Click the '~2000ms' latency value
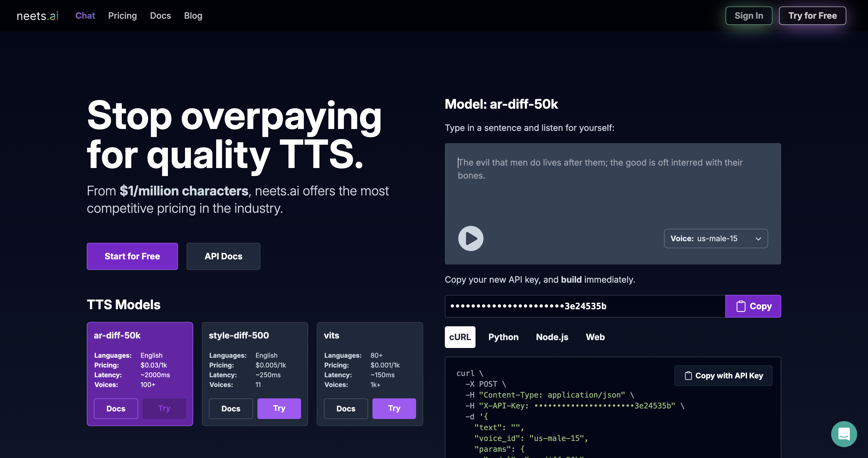Image resolution: width=868 pixels, height=458 pixels. 155,375
